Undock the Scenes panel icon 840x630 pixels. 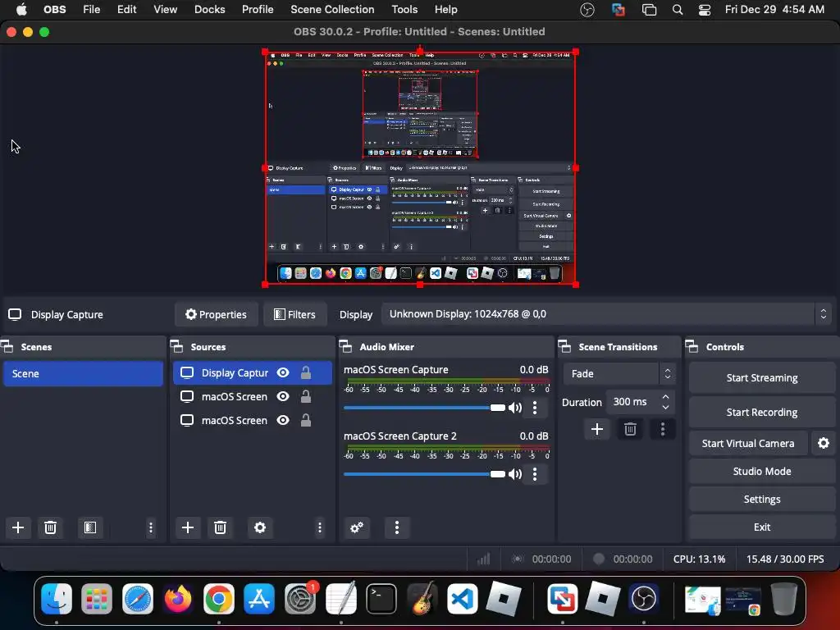point(7,347)
